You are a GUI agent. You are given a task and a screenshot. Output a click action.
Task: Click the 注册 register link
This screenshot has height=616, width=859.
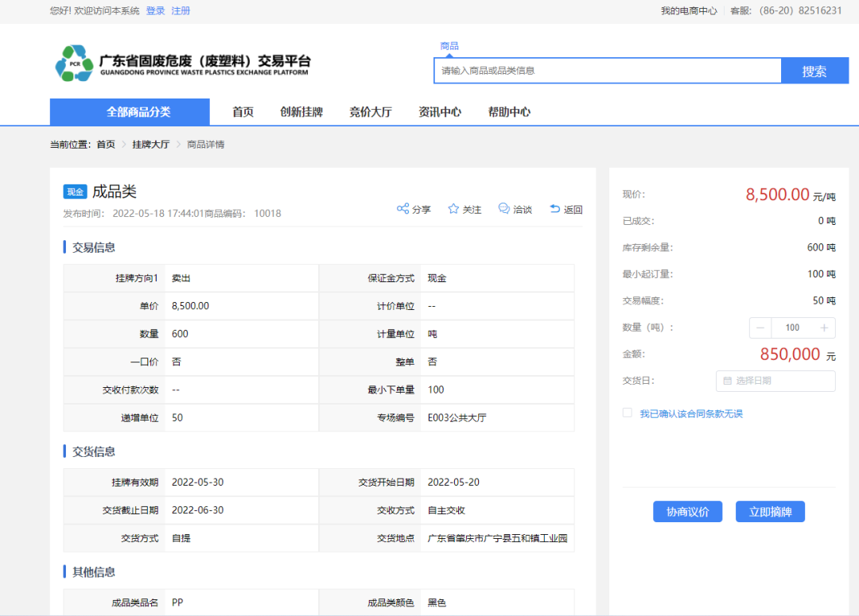coord(181,10)
